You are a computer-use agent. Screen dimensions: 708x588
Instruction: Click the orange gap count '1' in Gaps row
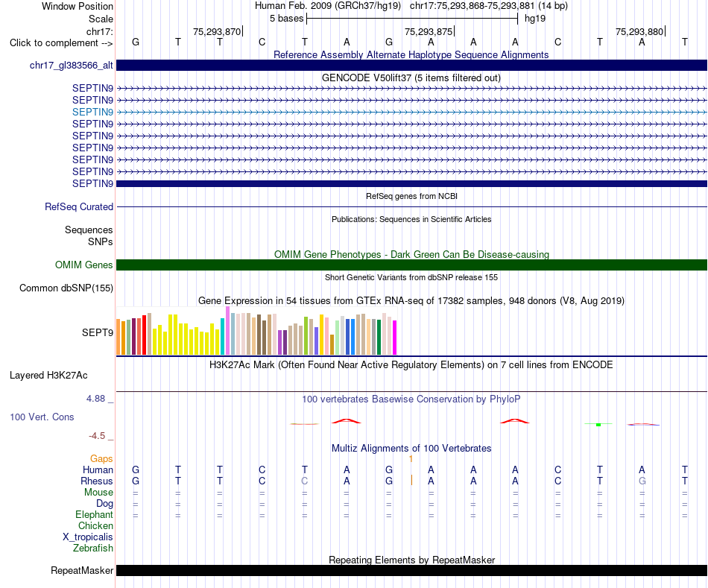[411, 459]
